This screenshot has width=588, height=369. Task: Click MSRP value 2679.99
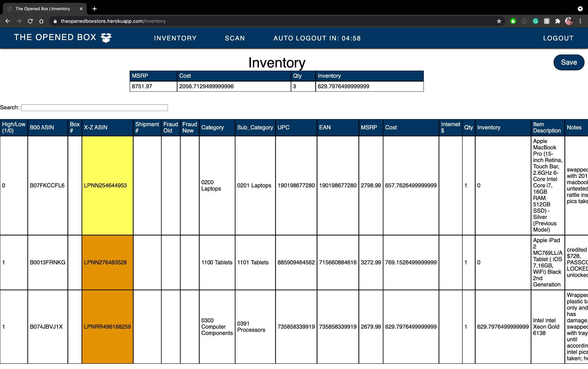pyautogui.click(x=371, y=327)
